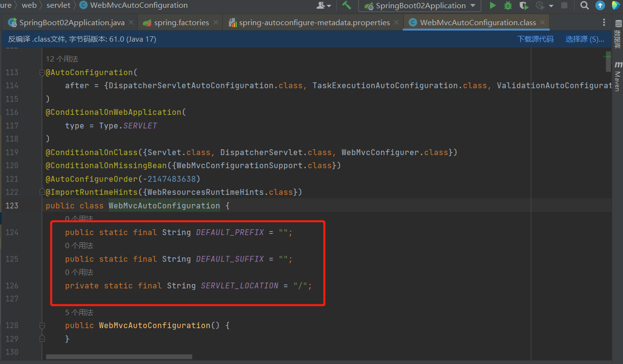Click the WebMvcAutoConfiguration() constructor on line 128
Viewport: 623px width, 364px height.
pos(160,325)
